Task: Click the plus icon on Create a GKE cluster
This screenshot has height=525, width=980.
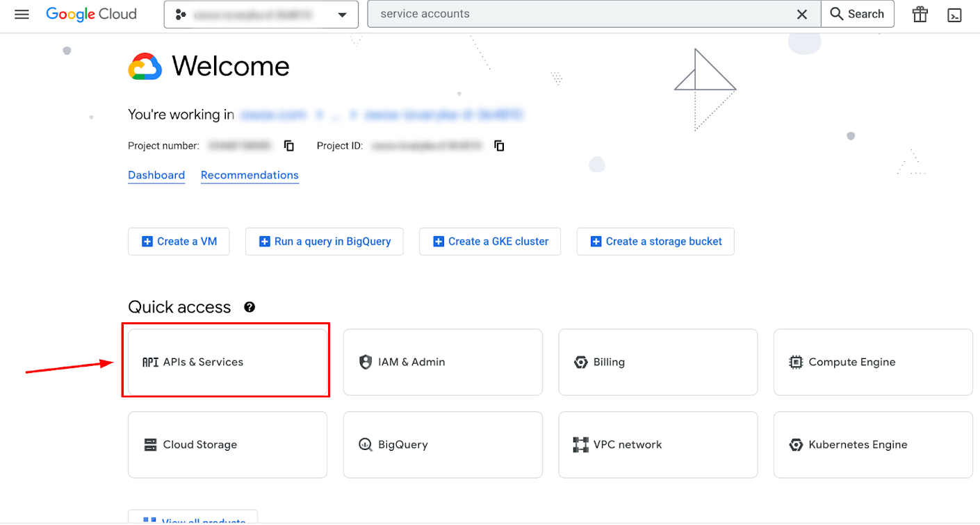Action: pos(438,242)
